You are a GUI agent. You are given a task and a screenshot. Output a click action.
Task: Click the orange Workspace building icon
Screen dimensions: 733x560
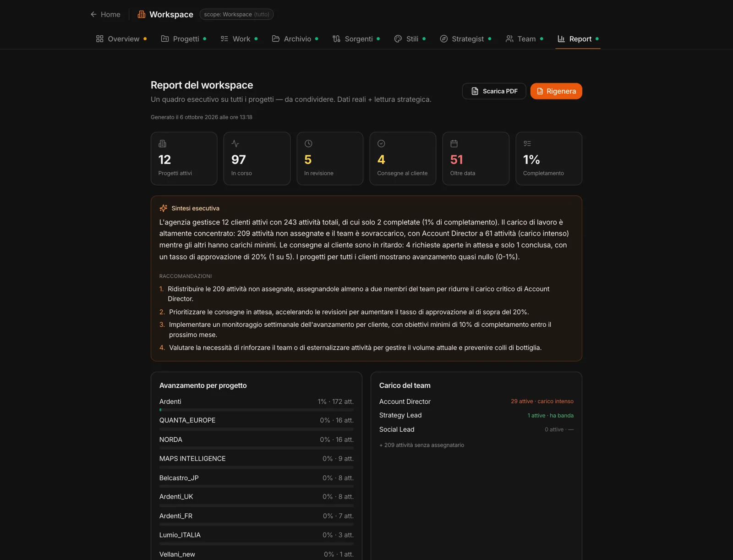(x=142, y=14)
